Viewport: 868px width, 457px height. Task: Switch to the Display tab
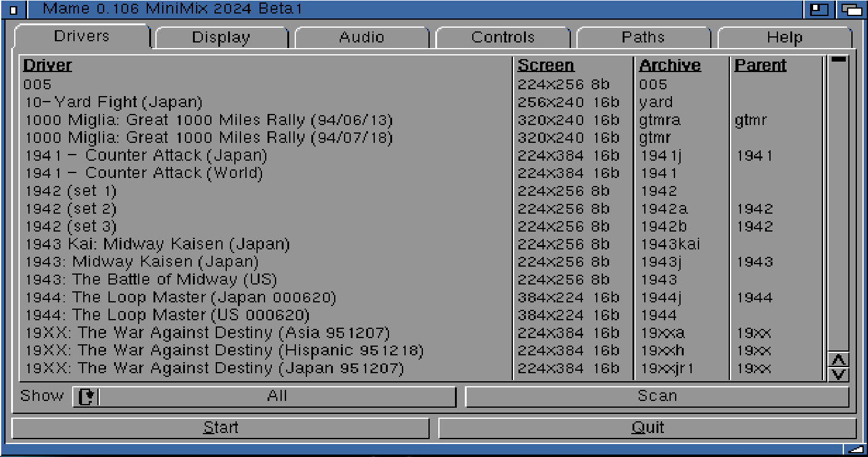(221, 38)
